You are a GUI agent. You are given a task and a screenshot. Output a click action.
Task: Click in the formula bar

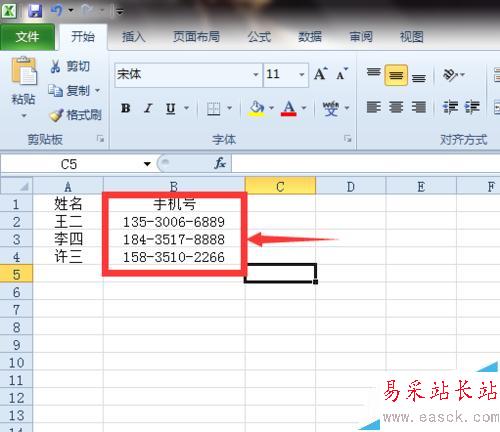[366, 164]
